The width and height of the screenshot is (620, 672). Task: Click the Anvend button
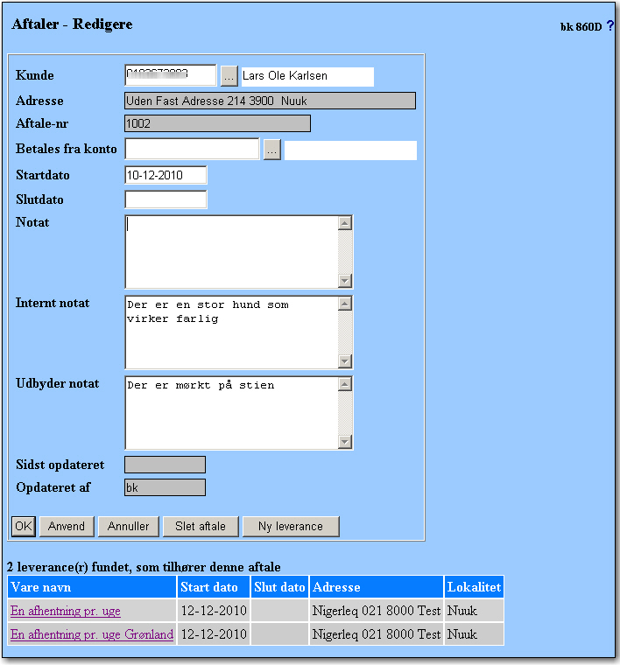(x=67, y=526)
